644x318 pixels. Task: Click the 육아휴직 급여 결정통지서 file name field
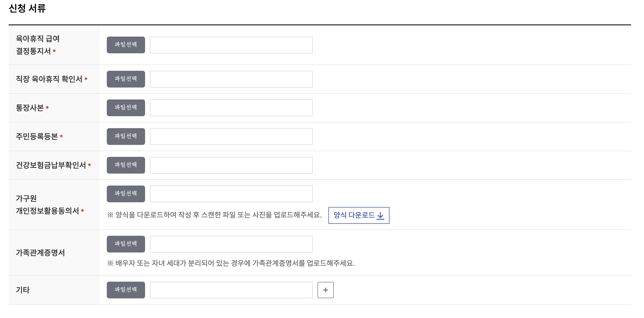(x=231, y=45)
